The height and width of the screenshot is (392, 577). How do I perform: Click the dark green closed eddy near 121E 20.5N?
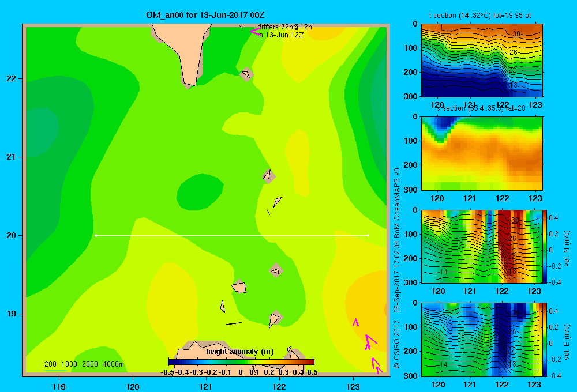pyautogui.click(x=200, y=193)
